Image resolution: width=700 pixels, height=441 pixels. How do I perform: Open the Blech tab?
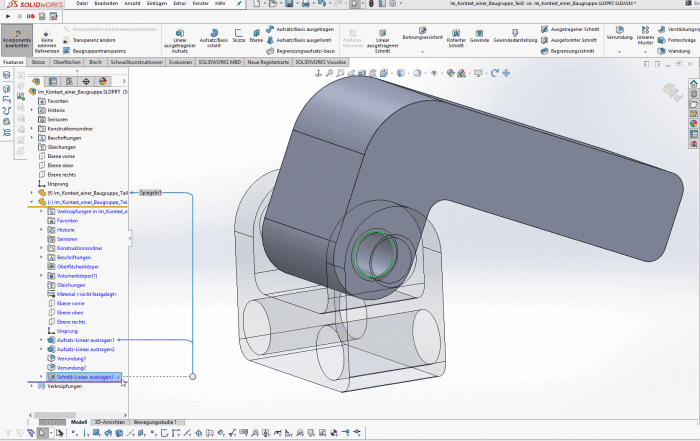pyautogui.click(x=96, y=62)
